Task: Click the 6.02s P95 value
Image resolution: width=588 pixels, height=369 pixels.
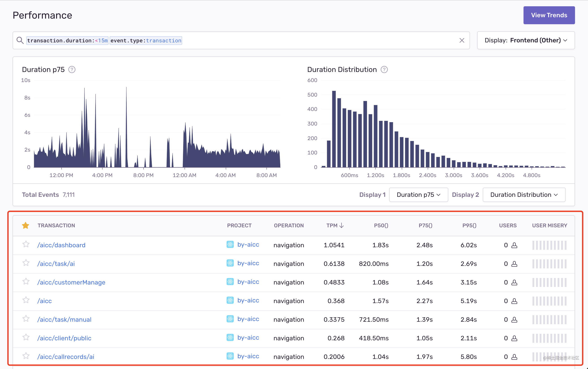Action: (x=468, y=245)
